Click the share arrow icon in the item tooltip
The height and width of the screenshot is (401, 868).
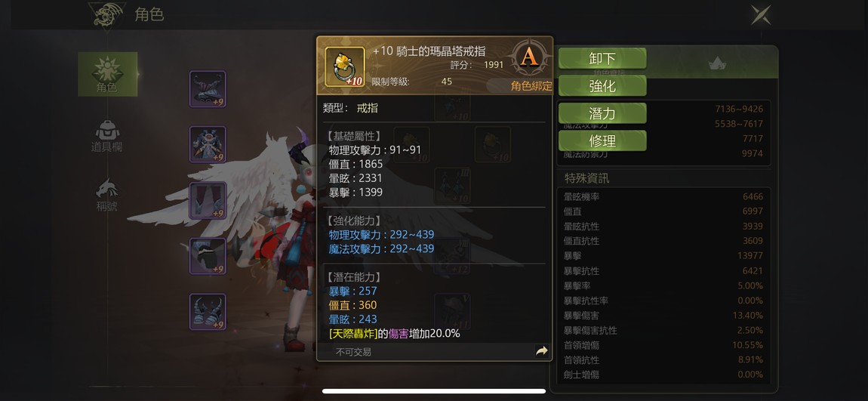click(x=541, y=351)
